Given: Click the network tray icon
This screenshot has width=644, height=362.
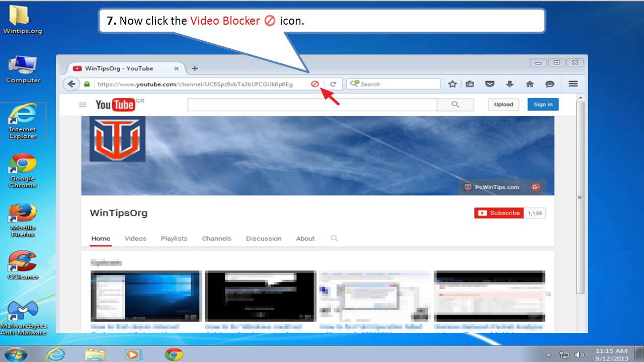Looking at the screenshot, I should pos(565,354).
